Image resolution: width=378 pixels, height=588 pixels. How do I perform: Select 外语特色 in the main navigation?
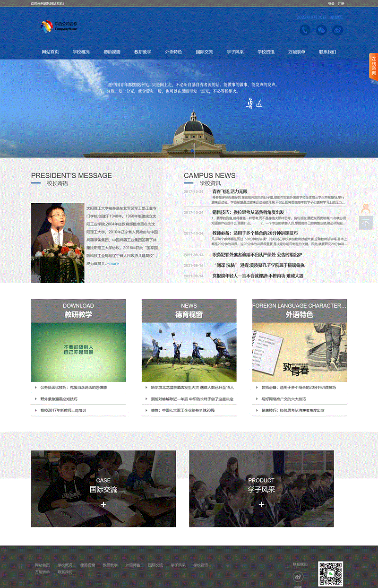[x=173, y=52]
